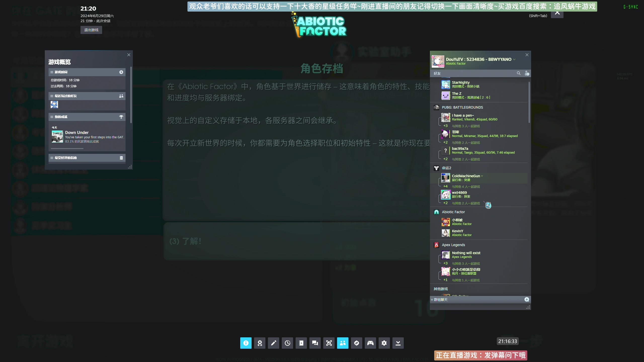Open web browser compass icon in toolbar
Image resolution: width=644 pixels, height=362 pixels.
356,343
